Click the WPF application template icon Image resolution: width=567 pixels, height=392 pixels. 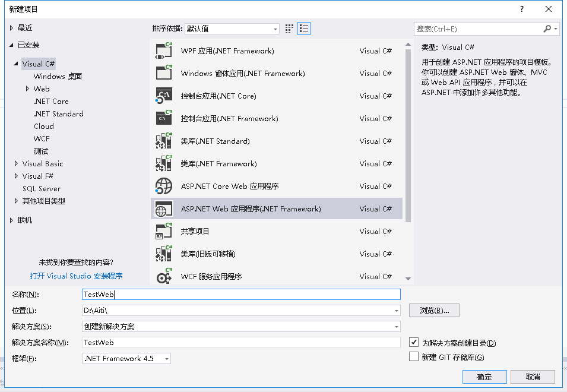164,50
